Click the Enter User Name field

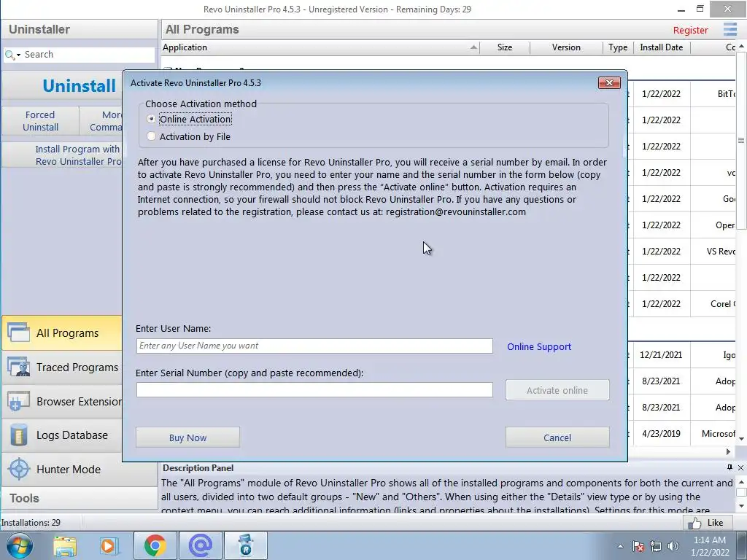coord(314,346)
